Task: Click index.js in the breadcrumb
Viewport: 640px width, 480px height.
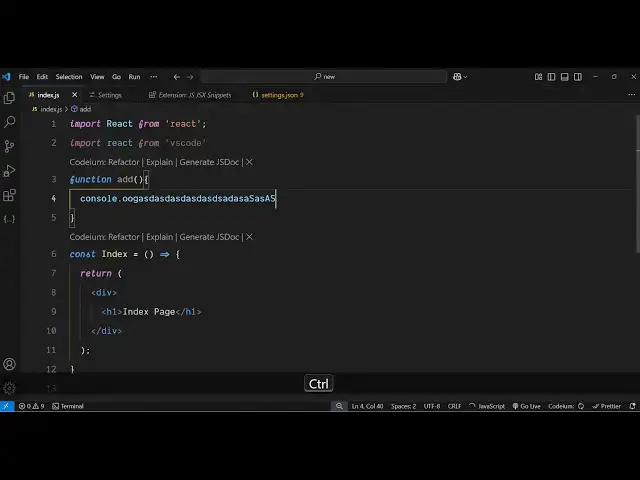Action: [51, 109]
